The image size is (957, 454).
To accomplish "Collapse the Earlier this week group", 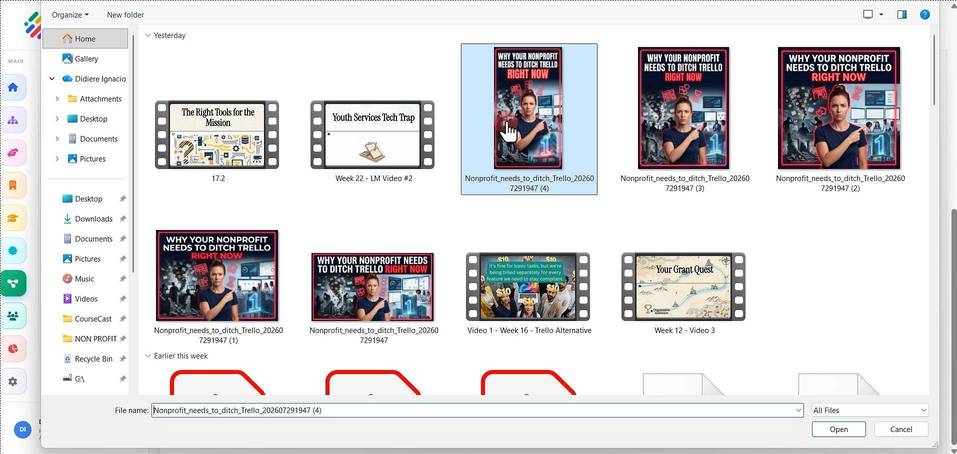I will click(x=148, y=356).
